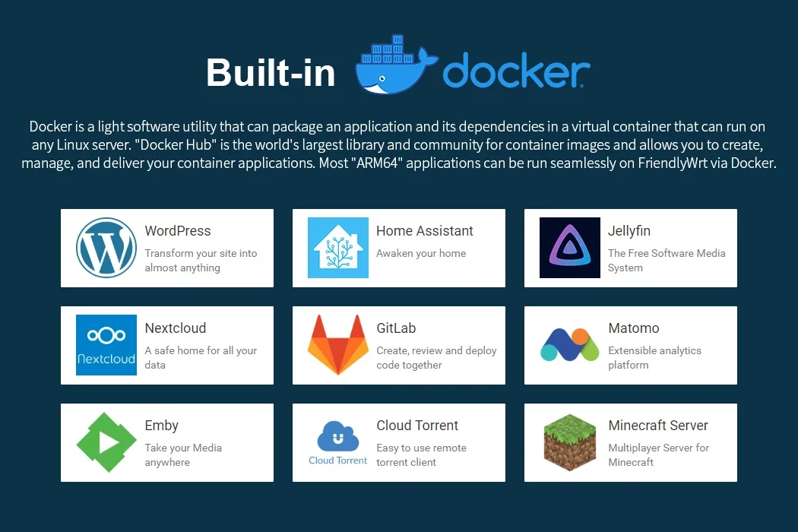Screen dimensions: 798x532
Task: Click the Emby title link
Action: coord(161,426)
